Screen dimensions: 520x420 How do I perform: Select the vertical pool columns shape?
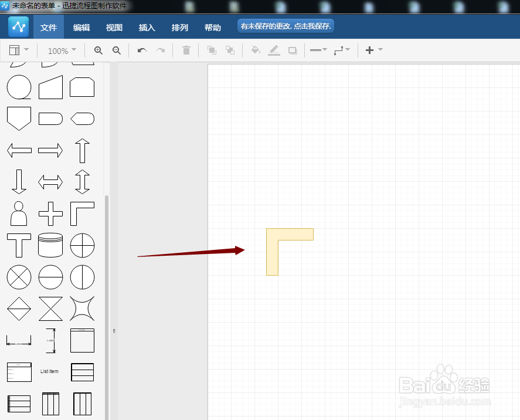(51, 404)
